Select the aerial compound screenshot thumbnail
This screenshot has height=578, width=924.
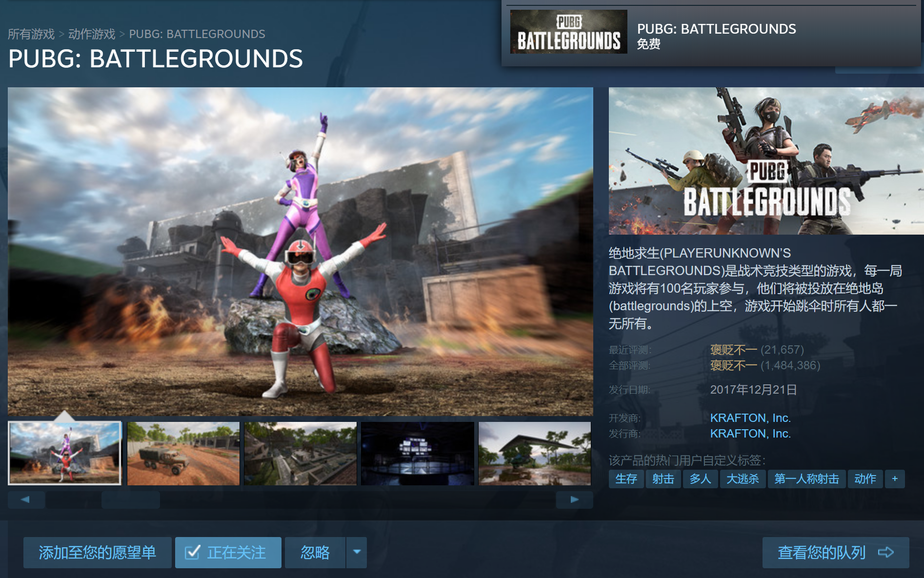(301, 453)
